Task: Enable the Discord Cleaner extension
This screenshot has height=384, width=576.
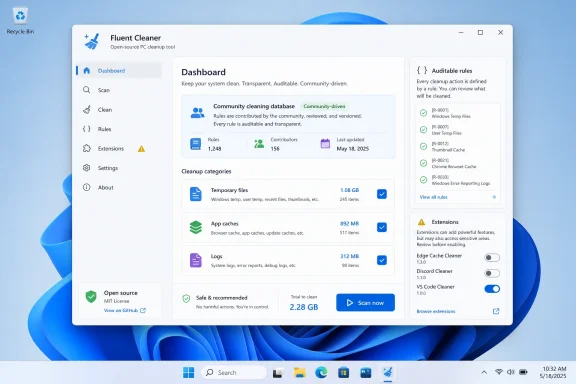Action: point(492,273)
